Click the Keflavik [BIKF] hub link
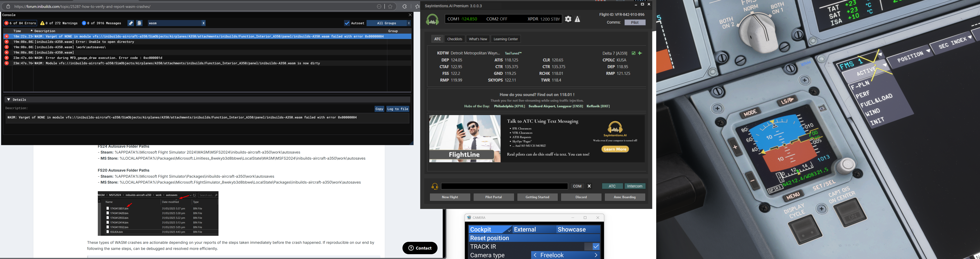The width and height of the screenshot is (980, 259). pos(598,107)
